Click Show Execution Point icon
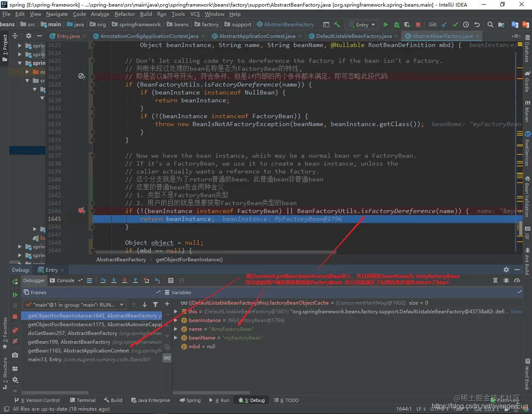Image resolution: width=532 pixels, height=414 pixels. [x=89, y=280]
